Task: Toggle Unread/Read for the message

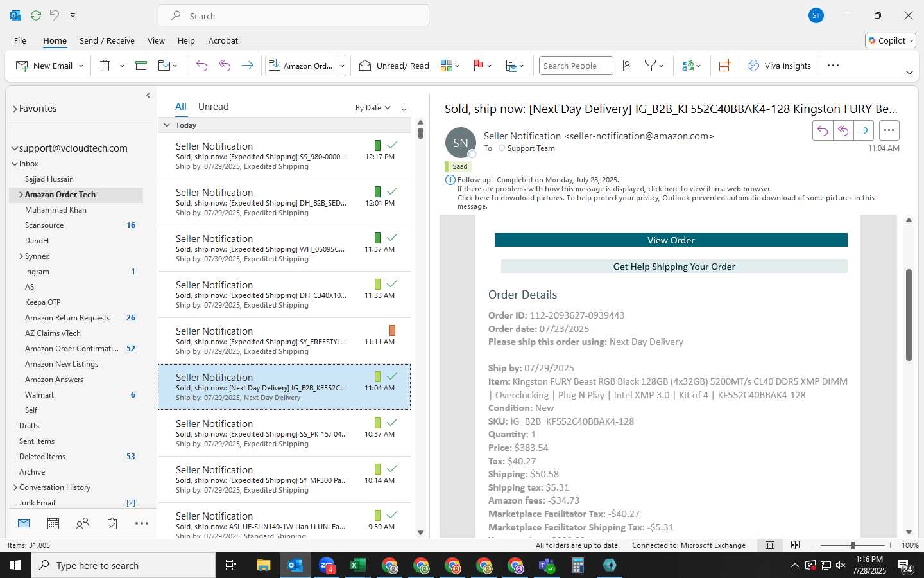Action: (394, 66)
